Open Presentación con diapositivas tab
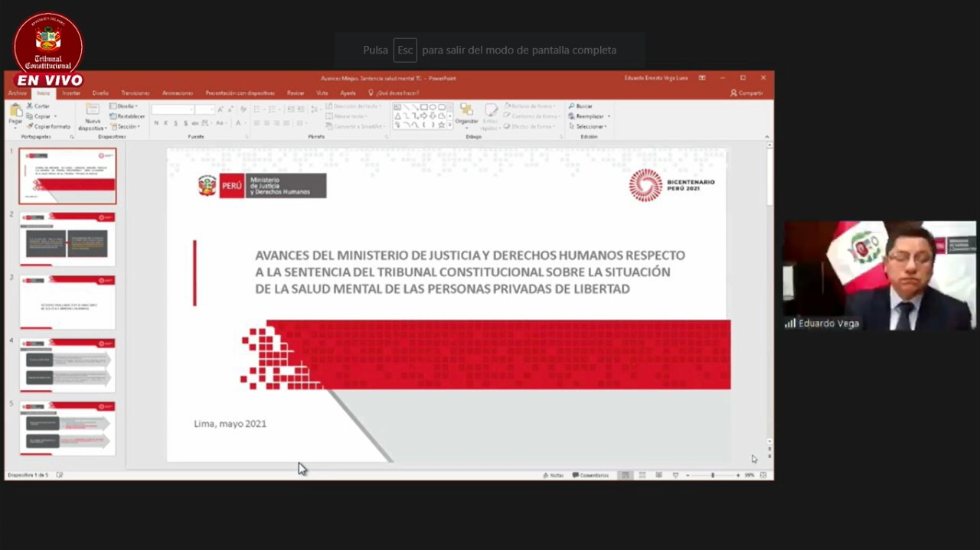The image size is (980, 550). pos(240,93)
